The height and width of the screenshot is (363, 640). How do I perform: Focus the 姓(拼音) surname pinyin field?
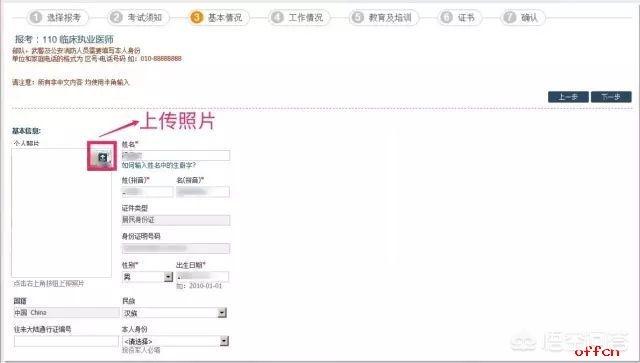click(147, 192)
